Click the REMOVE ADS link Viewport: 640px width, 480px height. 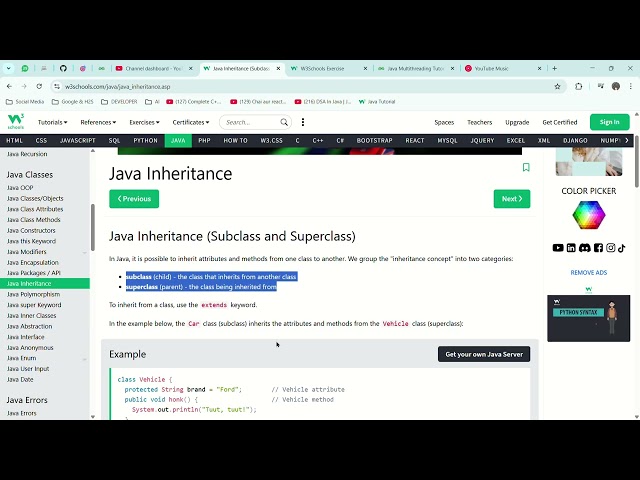tap(589, 272)
